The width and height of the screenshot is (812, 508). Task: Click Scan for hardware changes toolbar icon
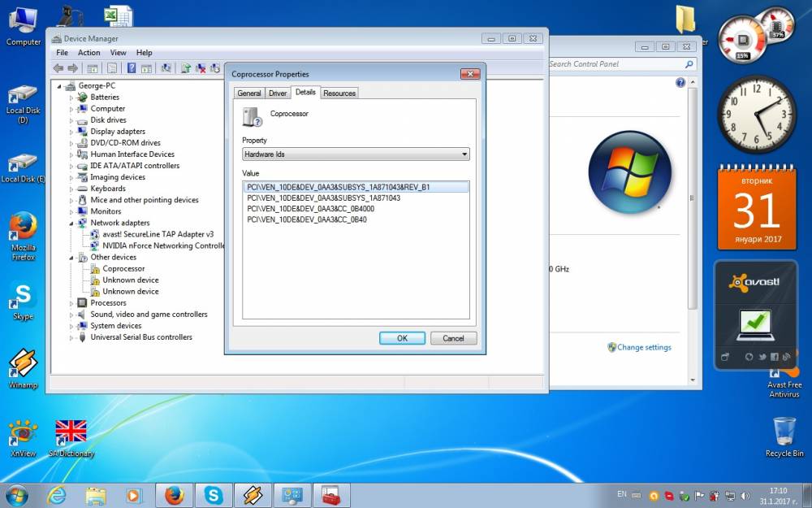[166, 68]
